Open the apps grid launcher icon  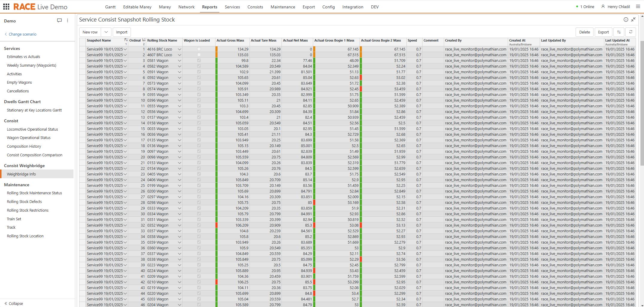(x=6, y=7)
